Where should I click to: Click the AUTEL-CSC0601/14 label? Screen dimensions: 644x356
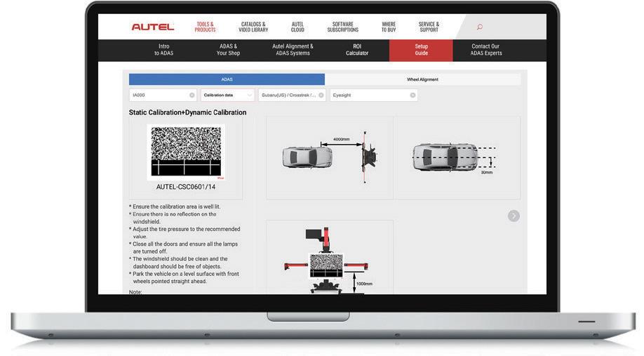coord(186,187)
